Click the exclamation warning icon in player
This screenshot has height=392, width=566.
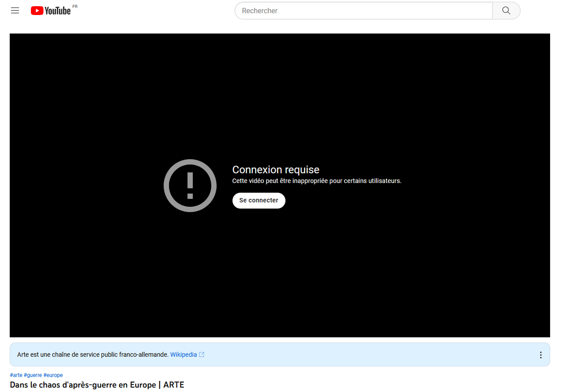coord(190,186)
